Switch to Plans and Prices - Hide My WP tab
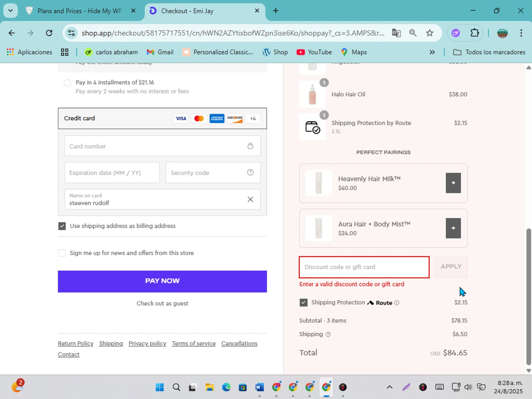 [79, 11]
